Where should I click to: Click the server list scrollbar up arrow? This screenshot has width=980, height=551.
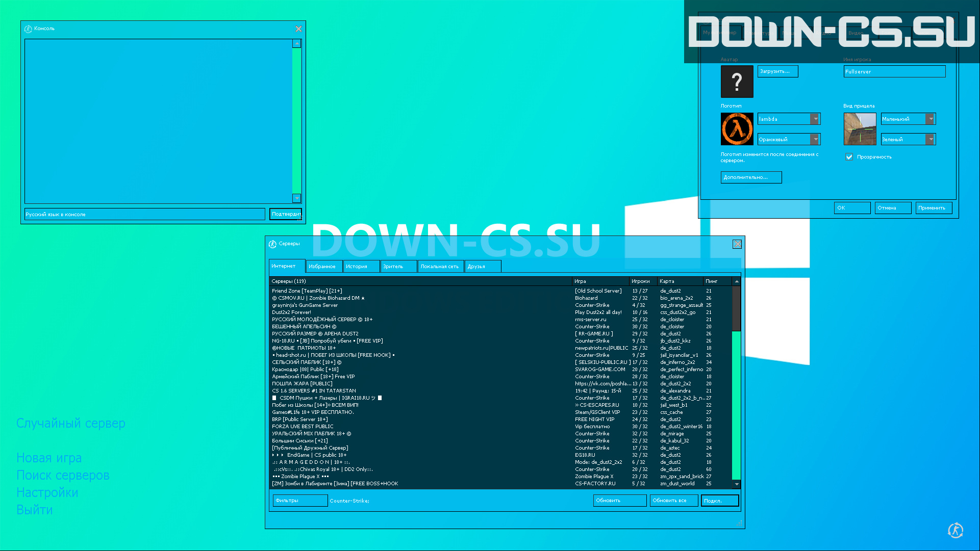[x=736, y=281]
